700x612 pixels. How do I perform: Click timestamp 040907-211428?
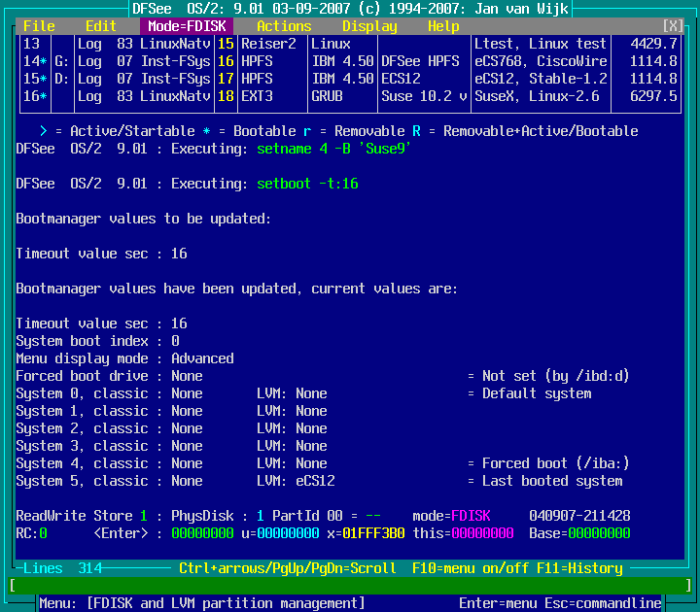(579, 516)
